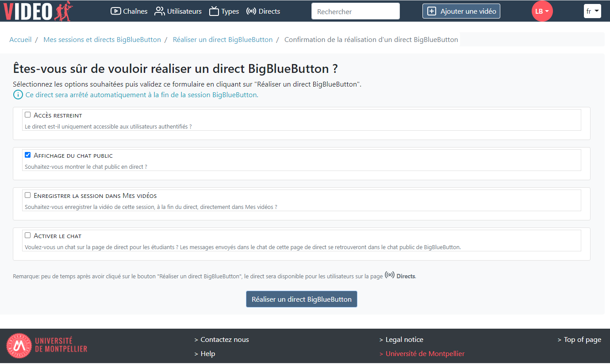Expand the fr language selector
The height and width of the screenshot is (364, 610).
coord(592,11)
